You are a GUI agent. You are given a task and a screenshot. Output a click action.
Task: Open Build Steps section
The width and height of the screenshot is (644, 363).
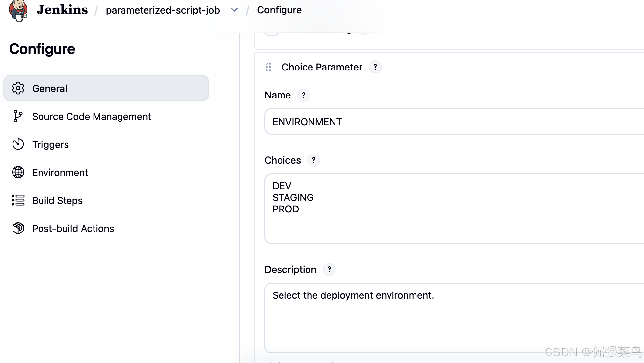click(x=57, y=200)
